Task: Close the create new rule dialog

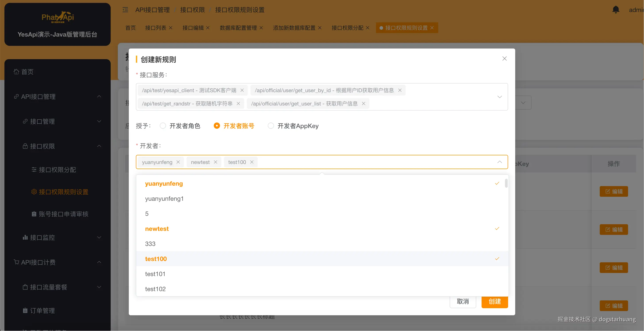Action: pos(504,58)
